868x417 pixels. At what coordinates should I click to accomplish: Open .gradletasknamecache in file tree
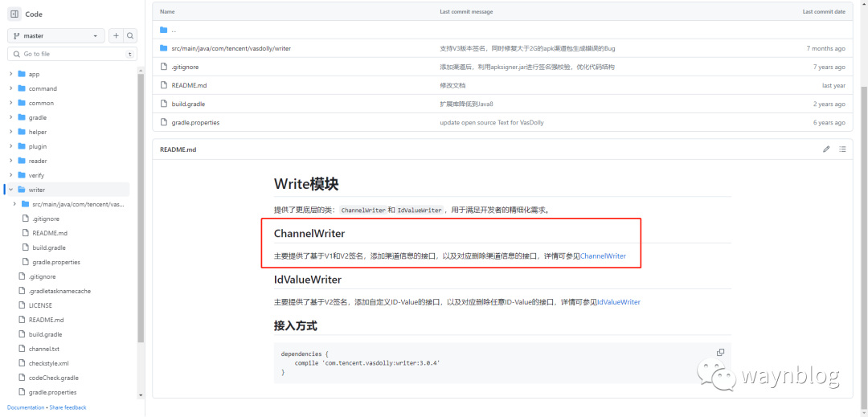(x=59, y=290)
